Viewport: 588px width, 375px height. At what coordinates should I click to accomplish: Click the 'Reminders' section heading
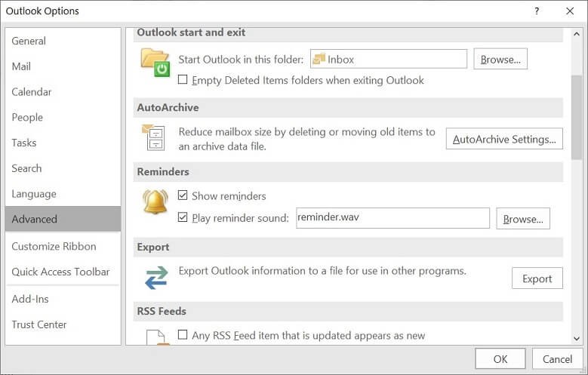(163, 172)
